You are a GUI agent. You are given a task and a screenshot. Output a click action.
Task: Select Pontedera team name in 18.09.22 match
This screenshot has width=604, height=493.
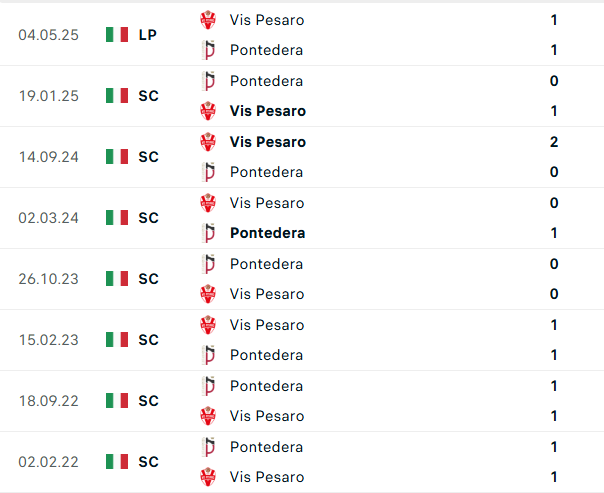pos(266,386)
